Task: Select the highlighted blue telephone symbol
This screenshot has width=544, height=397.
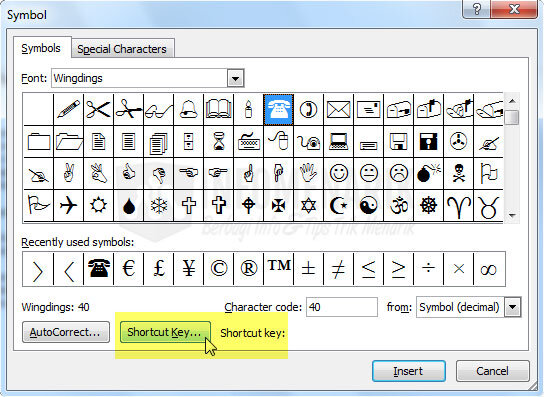Action: [x=278, y=109]
